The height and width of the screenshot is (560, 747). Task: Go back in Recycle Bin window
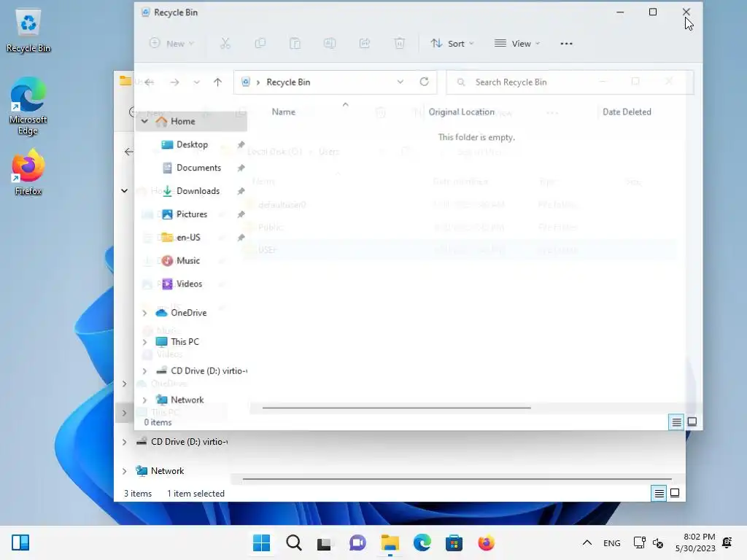(149, 82)
